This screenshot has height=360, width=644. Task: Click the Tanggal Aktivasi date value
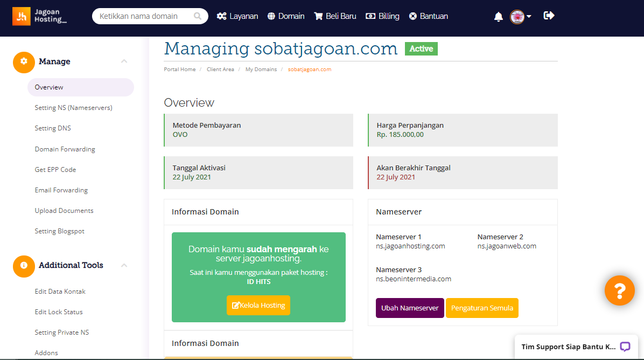(192, 177)
